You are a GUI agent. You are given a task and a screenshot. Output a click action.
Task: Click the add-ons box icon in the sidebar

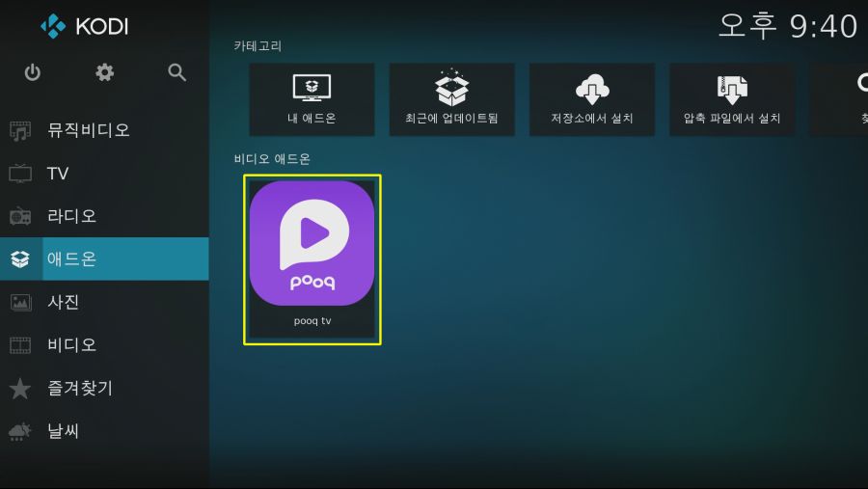coord(20,258)
